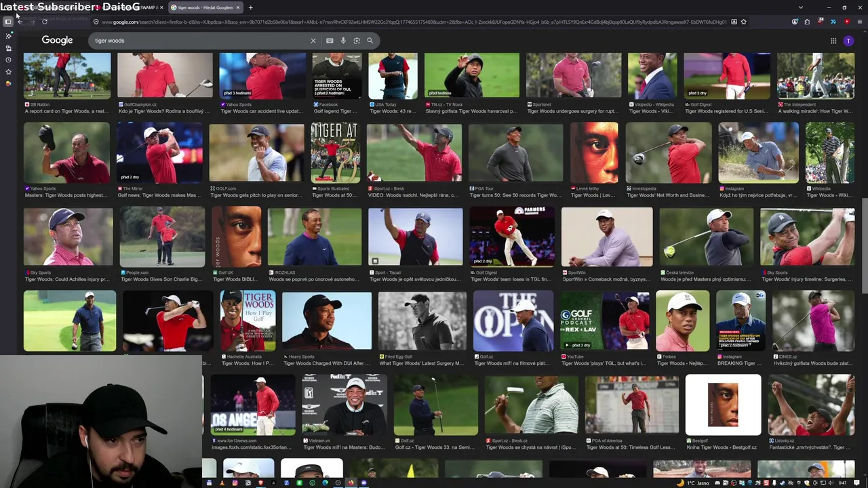The height and width of the screenshot is (488, 868).
Task: Expand the list-all-tabs chevron
Action: coord(801,7)
